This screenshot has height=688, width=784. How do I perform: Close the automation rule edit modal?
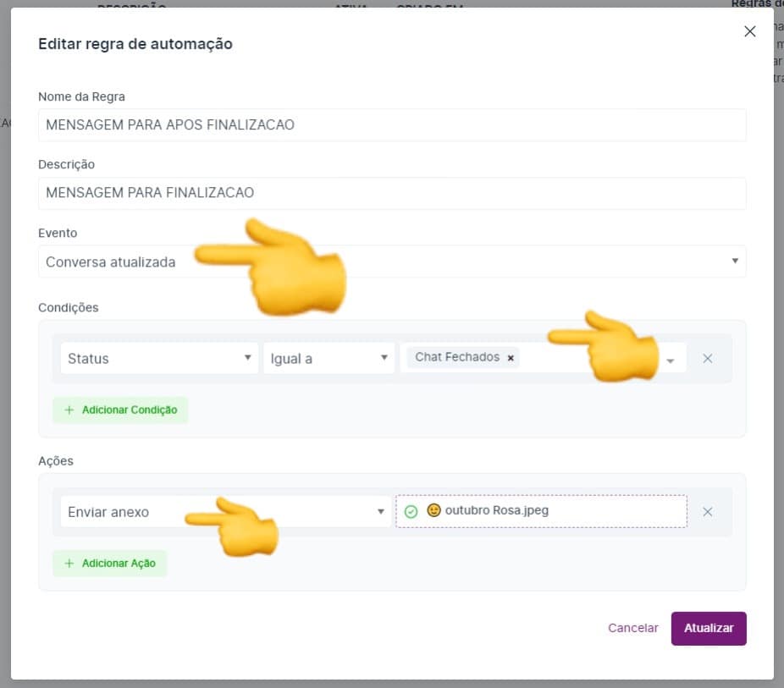coord(749,31)
